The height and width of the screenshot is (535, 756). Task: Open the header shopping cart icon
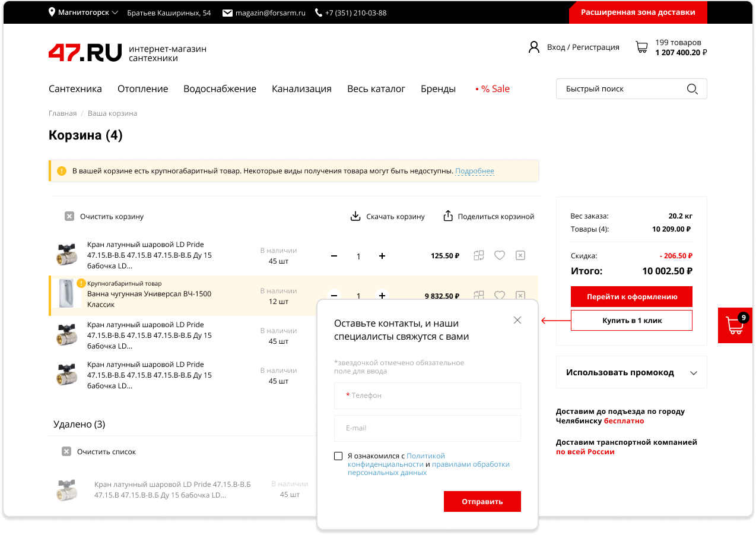641,48
